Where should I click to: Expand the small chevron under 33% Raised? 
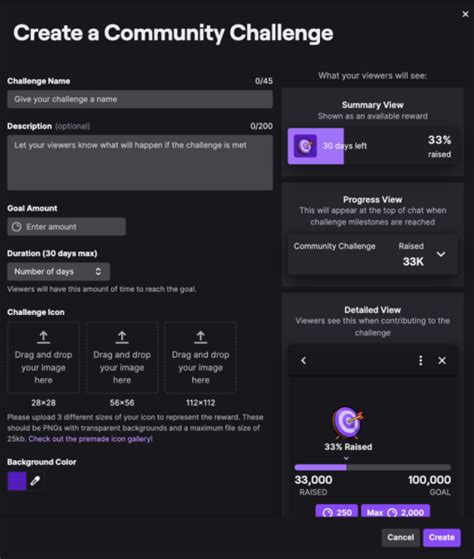point(346,458)
